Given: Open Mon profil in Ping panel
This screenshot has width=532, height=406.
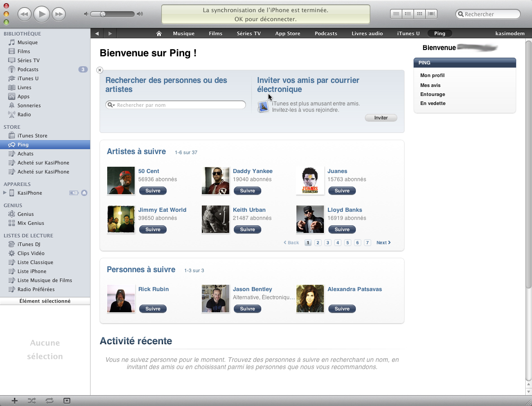Looking at the screenshot, I should click(x=432, y=75).
